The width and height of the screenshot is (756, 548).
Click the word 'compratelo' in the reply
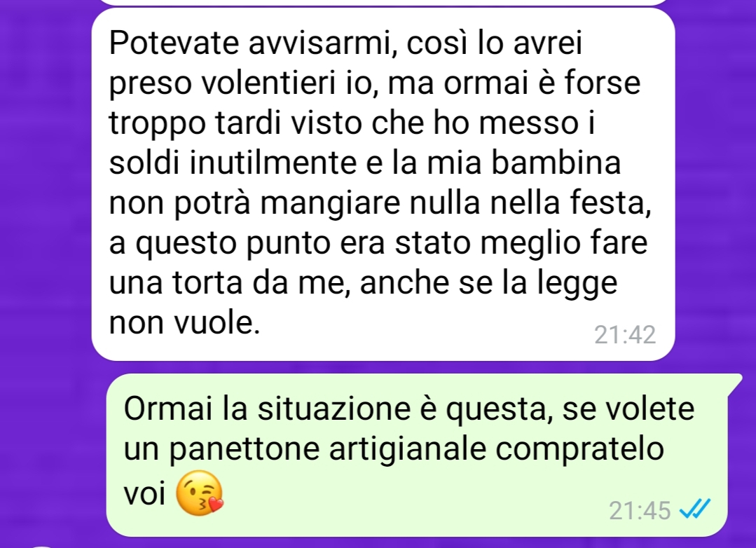(579, 450)
